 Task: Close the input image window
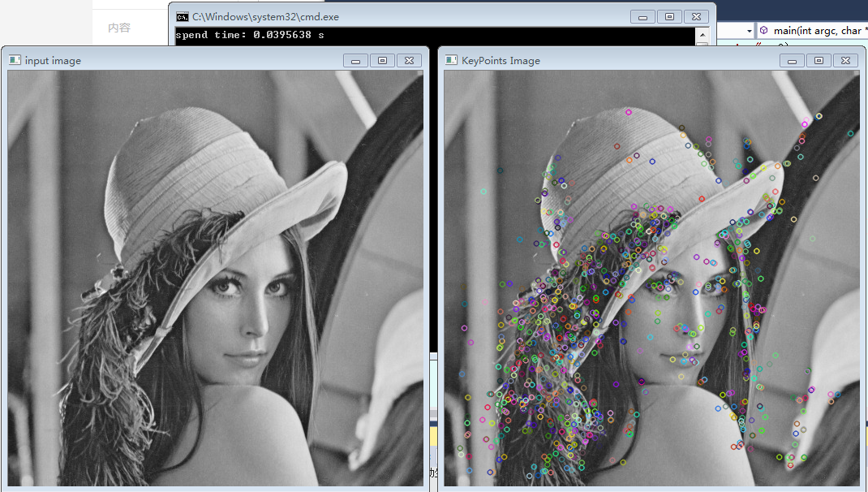click(409, 60)
